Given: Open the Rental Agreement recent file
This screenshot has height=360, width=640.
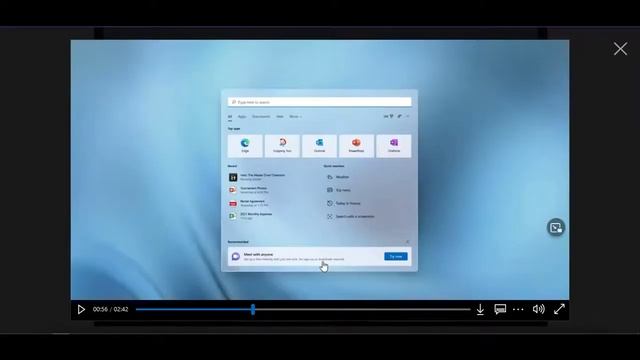Looking at the screenshot, I should point(249,203).
